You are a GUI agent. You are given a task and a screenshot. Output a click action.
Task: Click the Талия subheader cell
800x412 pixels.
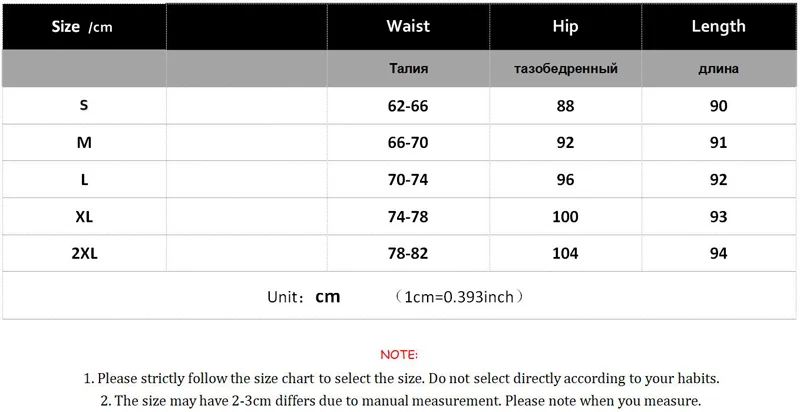point(409,69)
